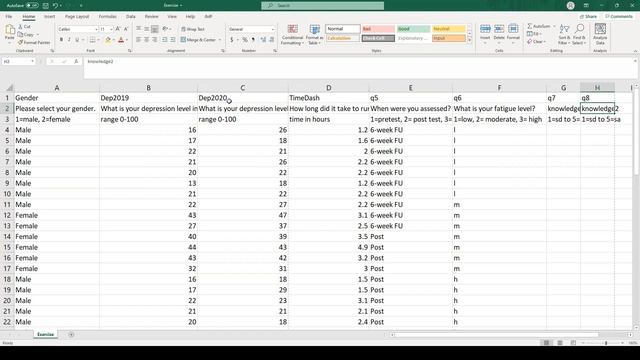
Task: Open the font size dropdown
Action: pos(111,29)
